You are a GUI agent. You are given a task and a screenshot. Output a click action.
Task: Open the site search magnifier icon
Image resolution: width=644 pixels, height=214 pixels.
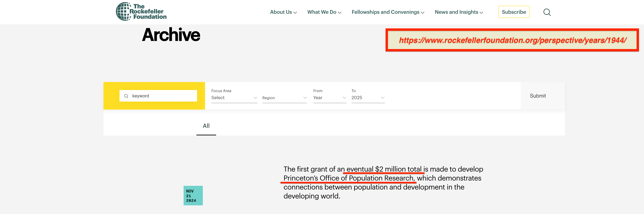pyautogui.click(x=547, y=12)
